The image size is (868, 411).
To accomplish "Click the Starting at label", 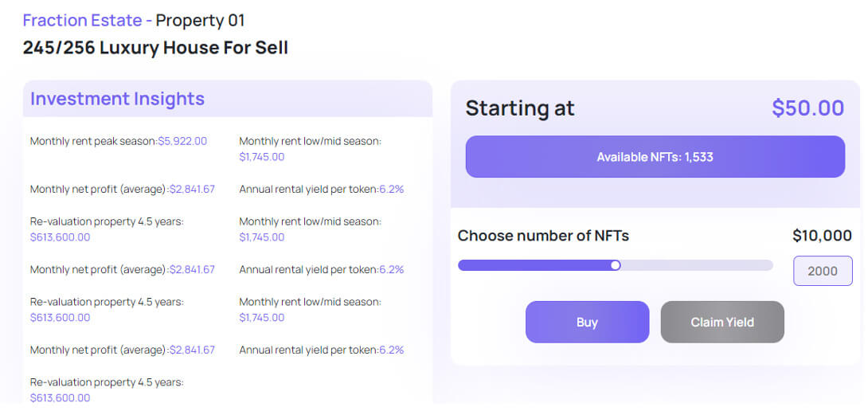I will coord(519,108).
